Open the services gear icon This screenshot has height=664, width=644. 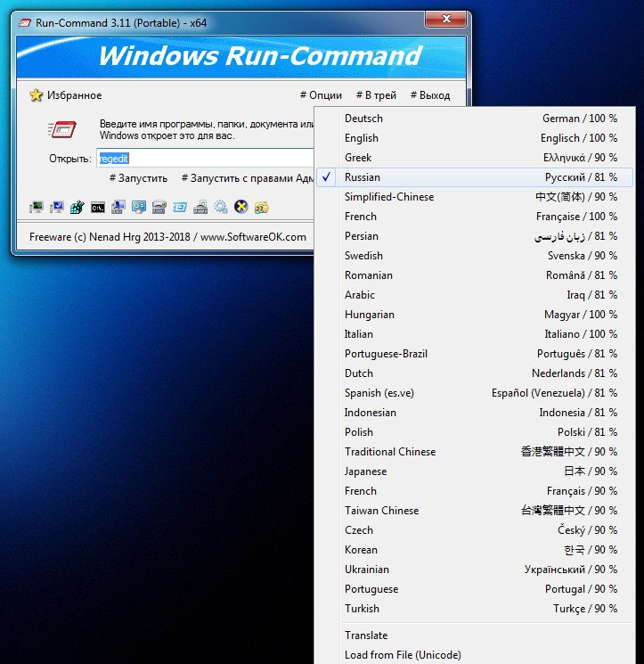click(x=220, y=207)
